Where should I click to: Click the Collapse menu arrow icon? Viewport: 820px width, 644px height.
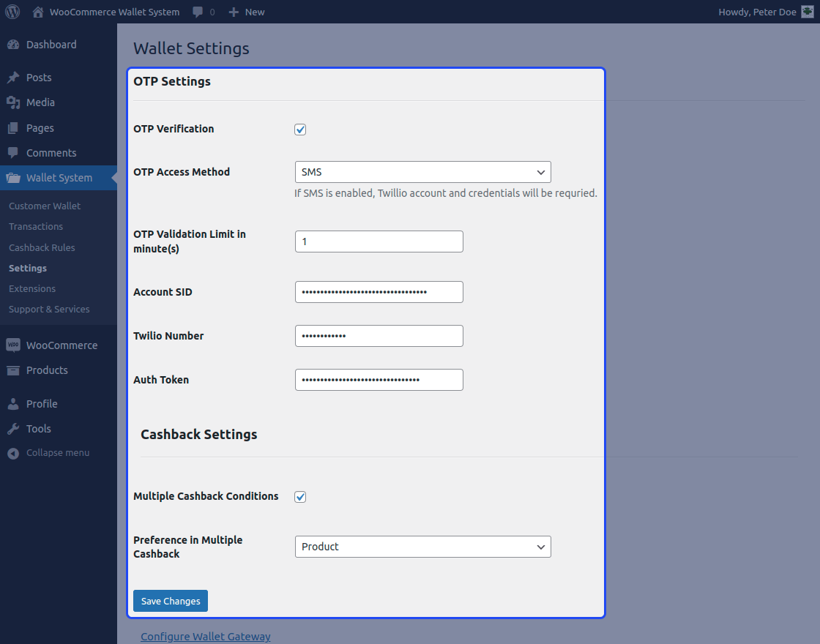tap(13, 453)
